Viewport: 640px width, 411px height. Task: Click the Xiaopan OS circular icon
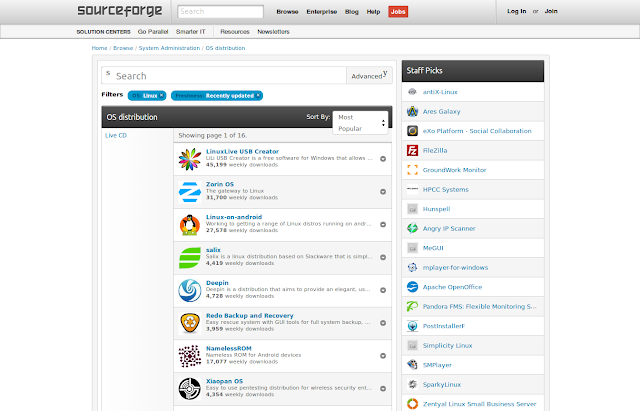(x=190, y=389)
